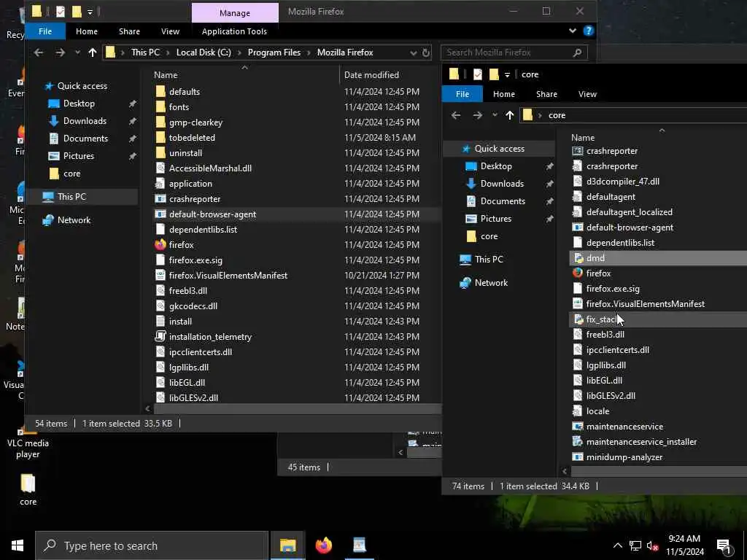Screen dimensions: 747x560
Task: Select firefox application icon in core window
Action: pyautogui.click(x=578, y=273)
